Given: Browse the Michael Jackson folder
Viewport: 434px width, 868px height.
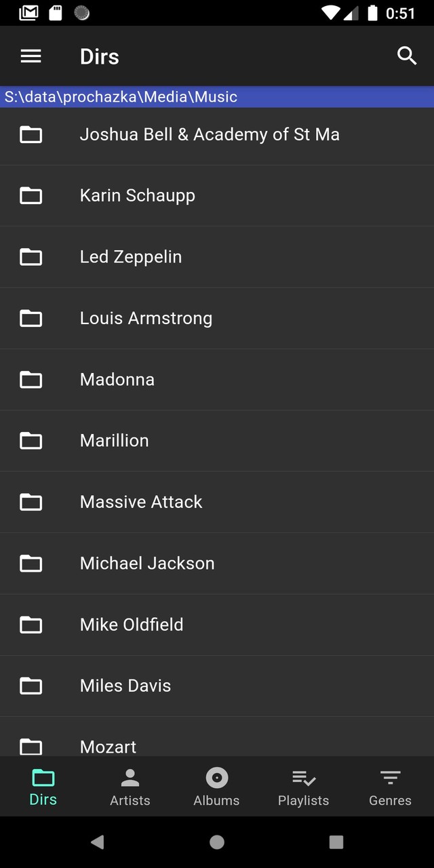Looking at the screenshot, I should 147,563.
